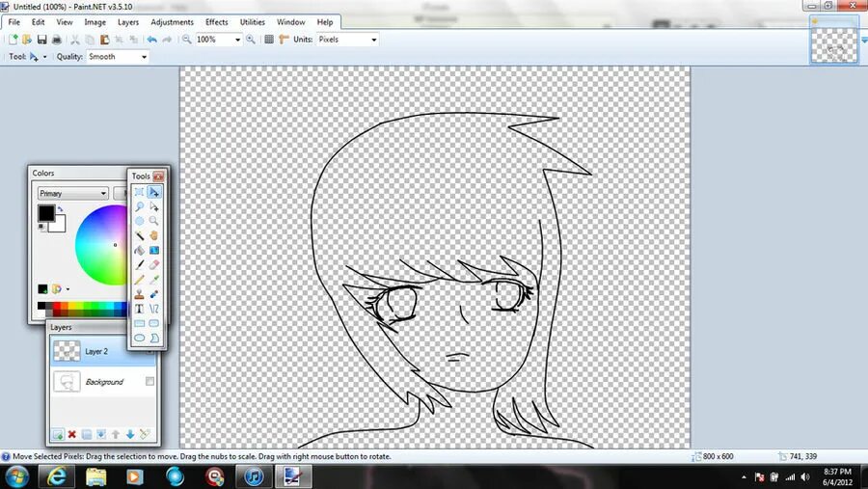The width and height of the screenshot is (868, 489).
Task: Select the Layer 2 layer row
Action: coord(103,351)
